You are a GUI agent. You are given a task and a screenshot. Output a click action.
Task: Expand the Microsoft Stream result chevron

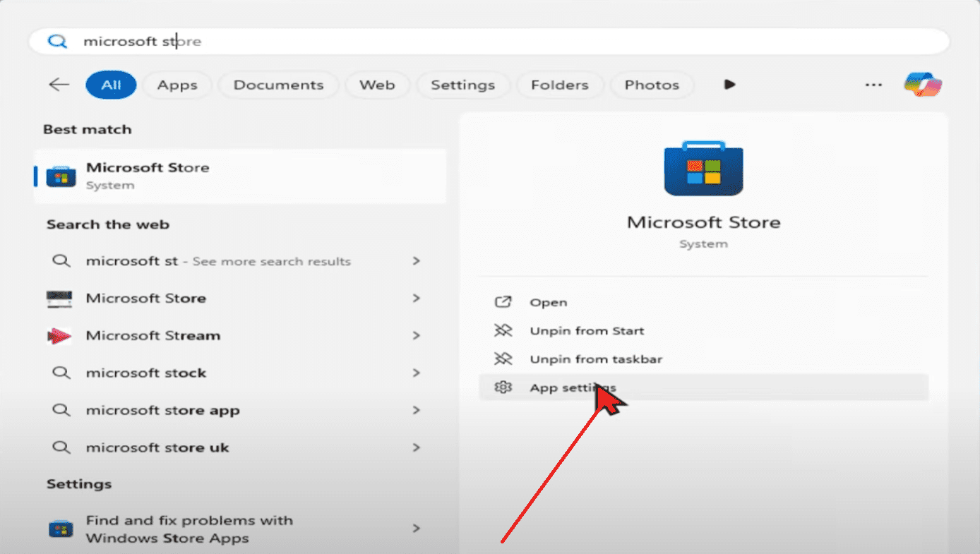[417, 336]
